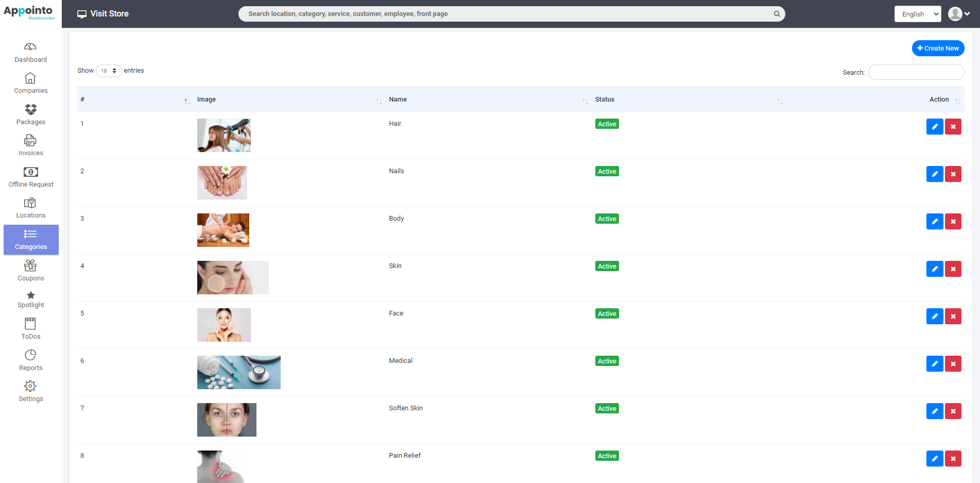This screenshot has width=980, height=483.
Task: Select Categories in the sidebar menu
Action: click(30, 240)
